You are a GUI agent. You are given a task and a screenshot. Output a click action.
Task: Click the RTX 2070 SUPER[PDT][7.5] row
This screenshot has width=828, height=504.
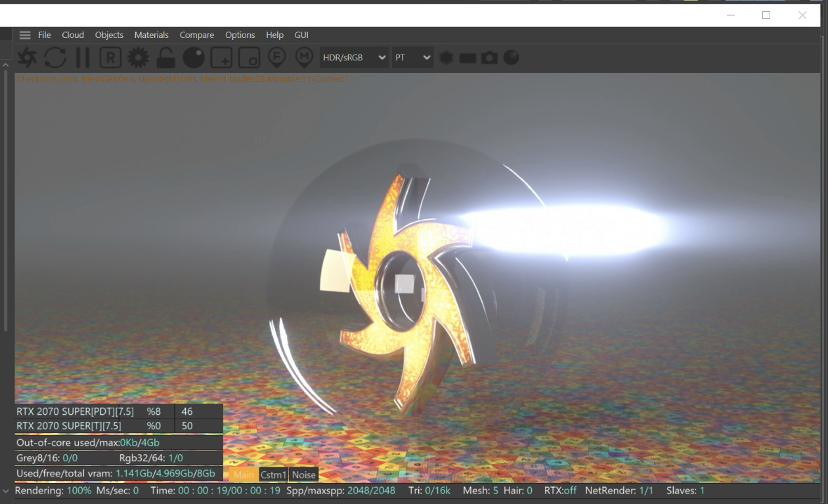tap(119, 411)
